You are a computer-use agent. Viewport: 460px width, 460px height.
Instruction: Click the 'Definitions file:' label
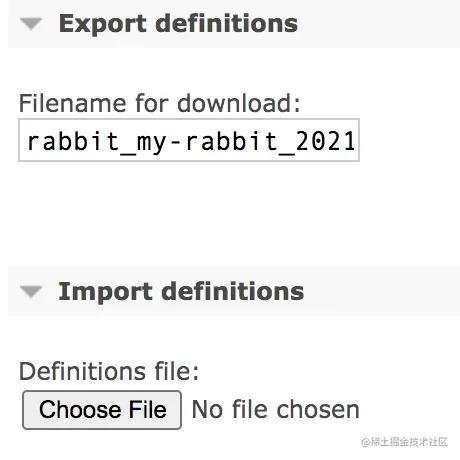click(109, 371)
